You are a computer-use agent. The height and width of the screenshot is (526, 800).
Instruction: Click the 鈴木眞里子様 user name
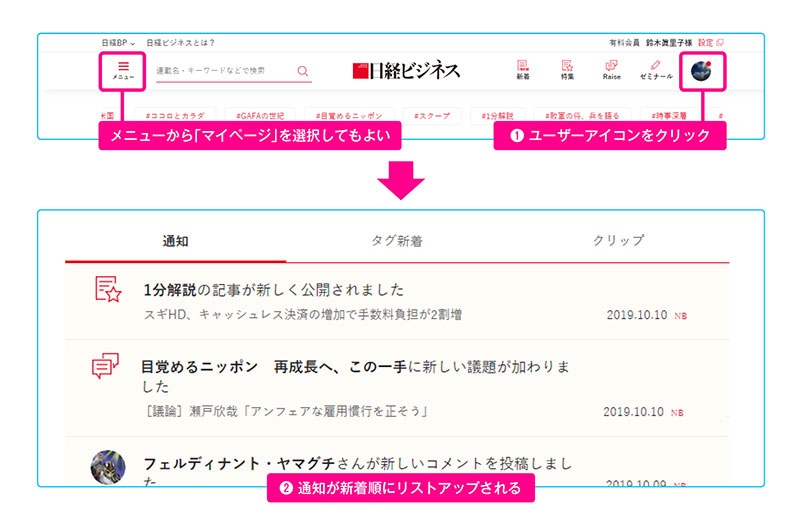[x=669, y=43]
